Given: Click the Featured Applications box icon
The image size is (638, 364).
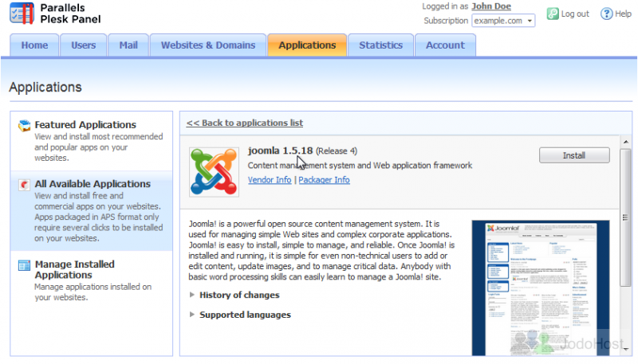Looking at the screenshot, I should coord(25,126).
